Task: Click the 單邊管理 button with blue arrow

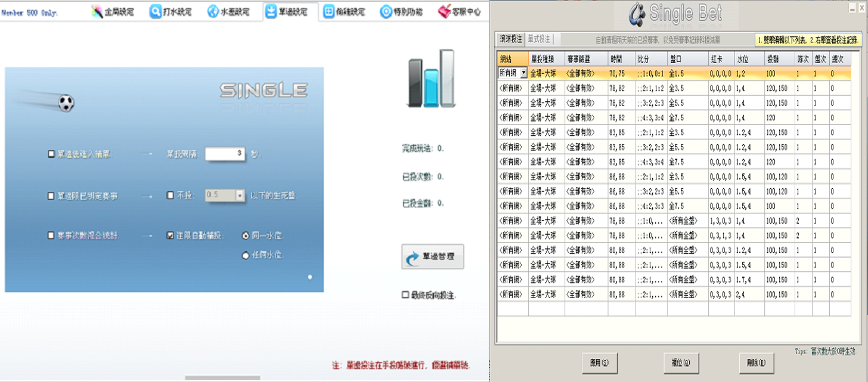Action: tap(432, 257)
